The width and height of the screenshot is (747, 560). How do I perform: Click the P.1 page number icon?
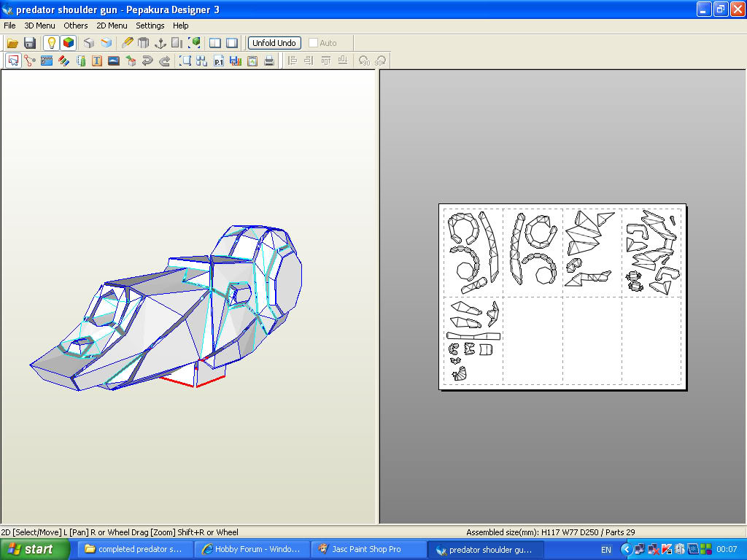(219, 61)
